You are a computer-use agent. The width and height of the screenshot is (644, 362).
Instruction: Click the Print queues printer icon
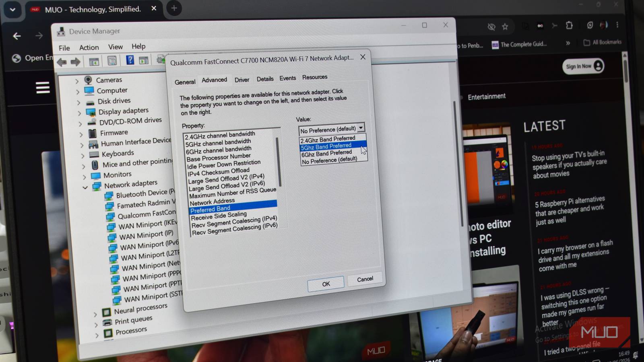pos(107,322)
